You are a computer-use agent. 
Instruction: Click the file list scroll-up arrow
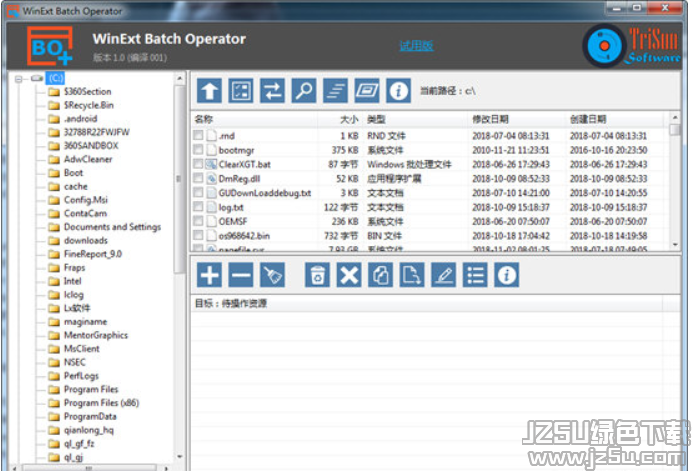click(675, 117)
